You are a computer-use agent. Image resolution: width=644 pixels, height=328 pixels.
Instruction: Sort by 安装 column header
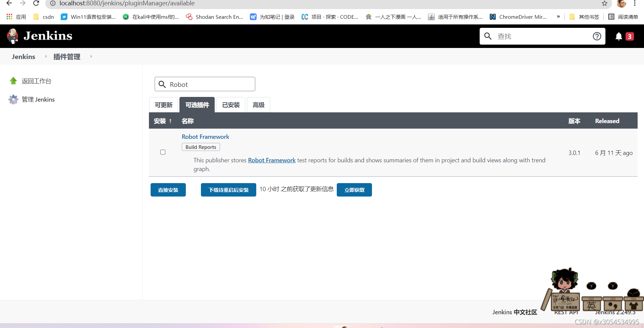[163, 121]
